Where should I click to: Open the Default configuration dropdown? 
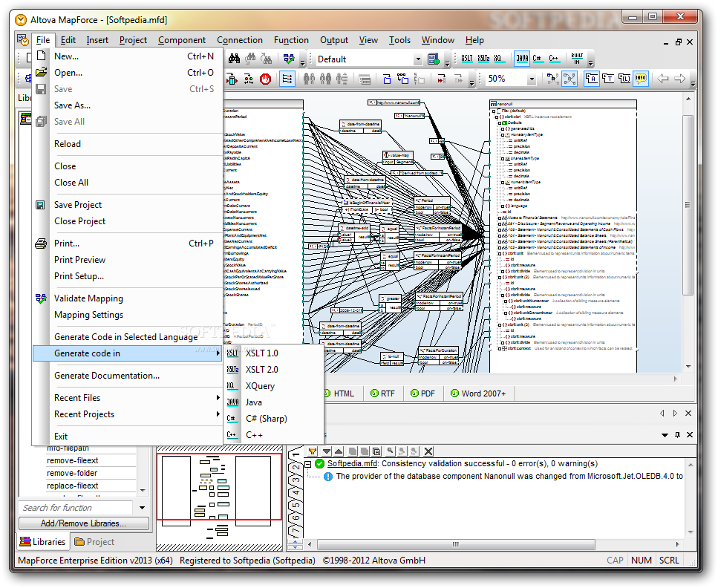point(417,59)
